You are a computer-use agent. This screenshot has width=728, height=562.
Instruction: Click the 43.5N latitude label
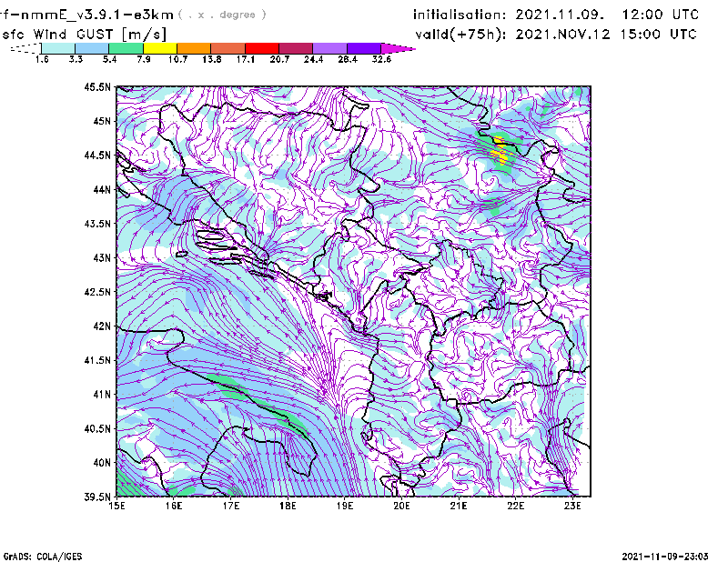[97, 224]
